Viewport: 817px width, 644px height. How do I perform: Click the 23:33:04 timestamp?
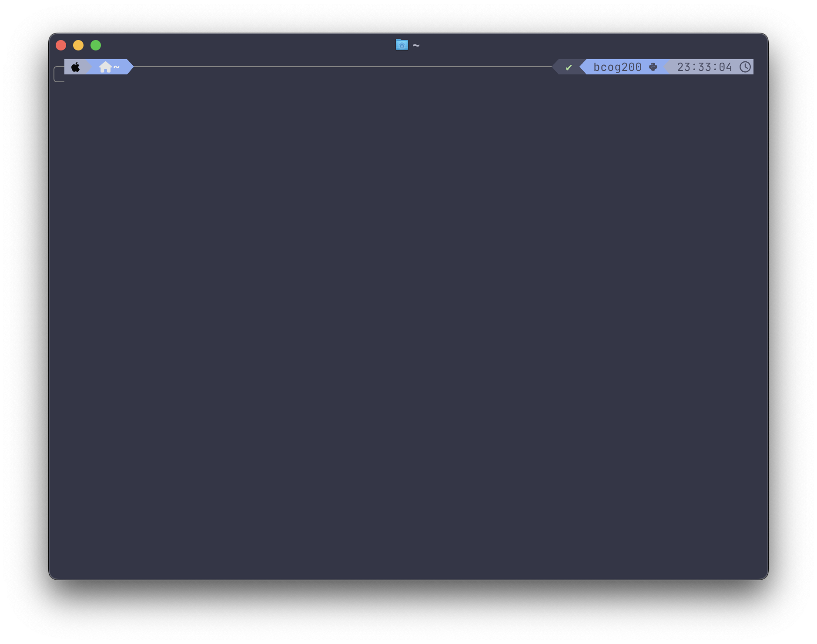pyautogui.click(x=704, y=67)
